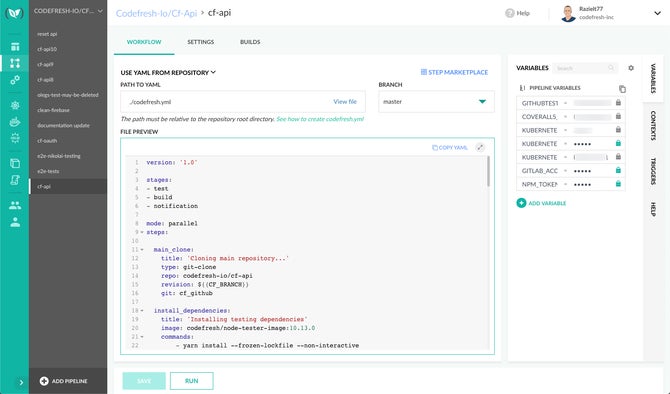This screenshot has width=670, height=394.
Task: Click the Step Marketplace link text
Action: (x=458, y=73)
